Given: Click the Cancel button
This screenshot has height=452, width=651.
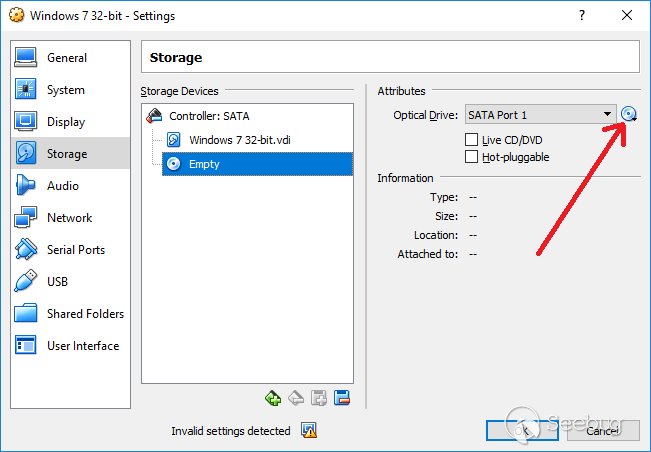Looking at the screenshot, I should tap(603, 430).
